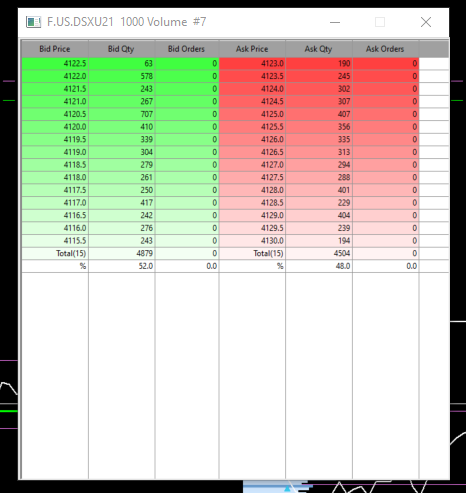The width and height of the screenshot is (466, 493).
Task: Click the Bid Qty column header
Action: tap(121, 49)
